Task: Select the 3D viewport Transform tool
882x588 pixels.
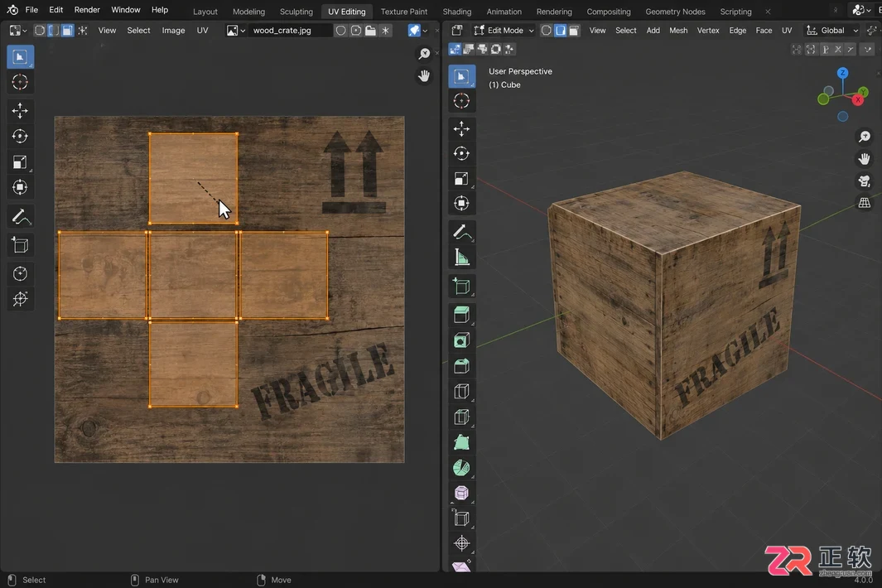Action: coord(462,204)
